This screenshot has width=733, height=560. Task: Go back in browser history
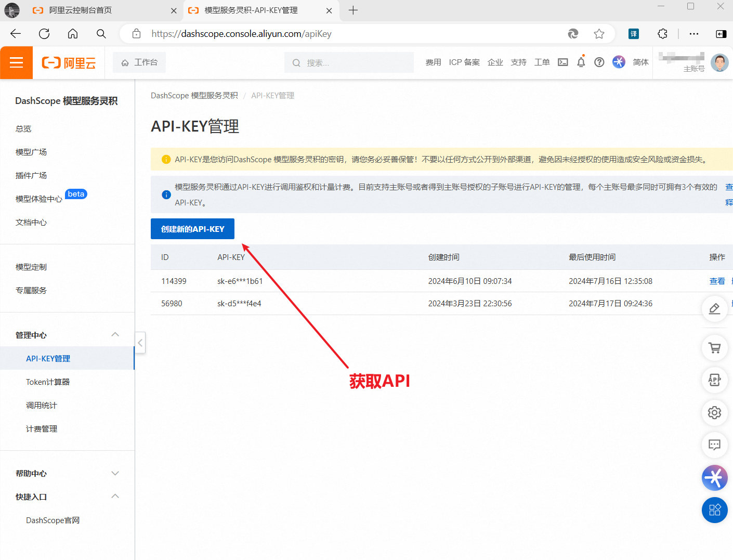click(16, 34)
